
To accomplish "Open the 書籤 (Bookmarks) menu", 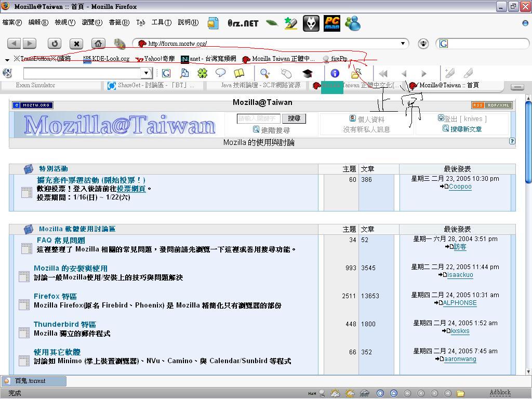I will pos(118,22).
